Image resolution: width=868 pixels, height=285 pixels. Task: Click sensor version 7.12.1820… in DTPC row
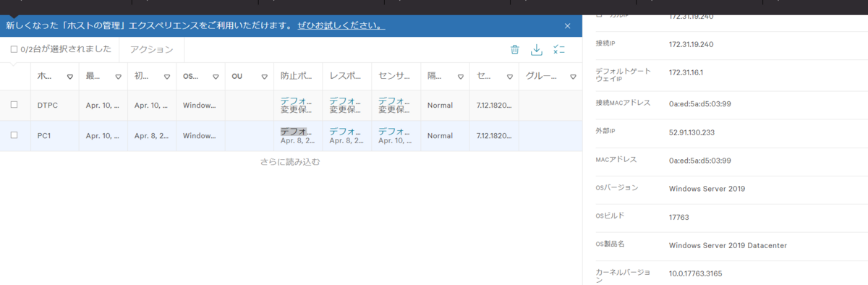494,106
